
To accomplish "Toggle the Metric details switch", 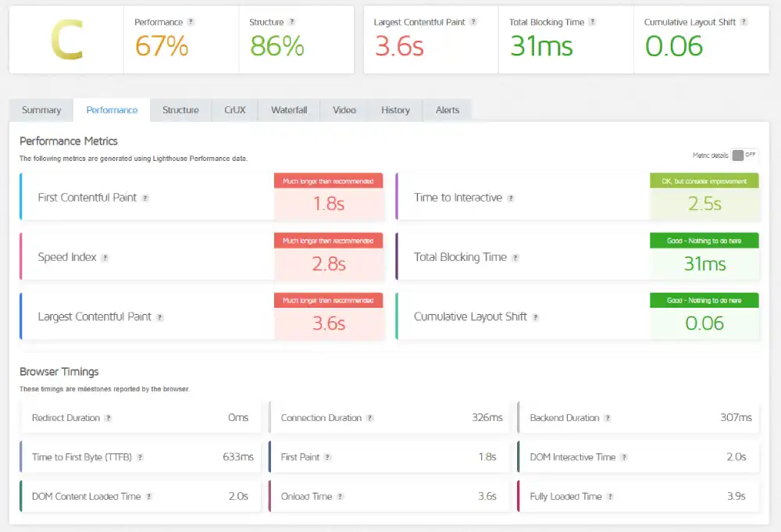I will 744,155.
